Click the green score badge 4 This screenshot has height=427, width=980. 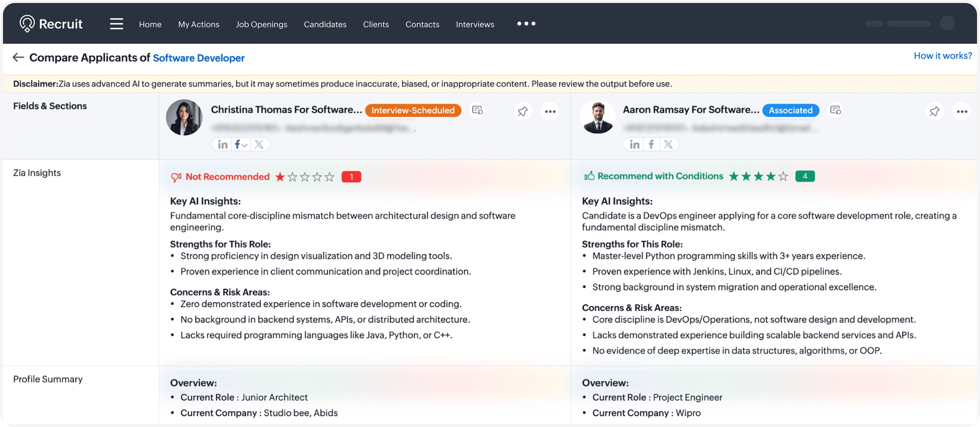coord(805,176)
